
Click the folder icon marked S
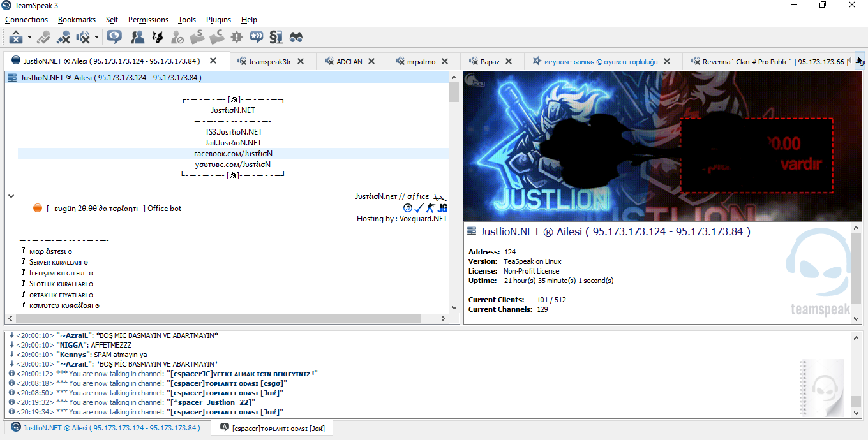[197, 37]
